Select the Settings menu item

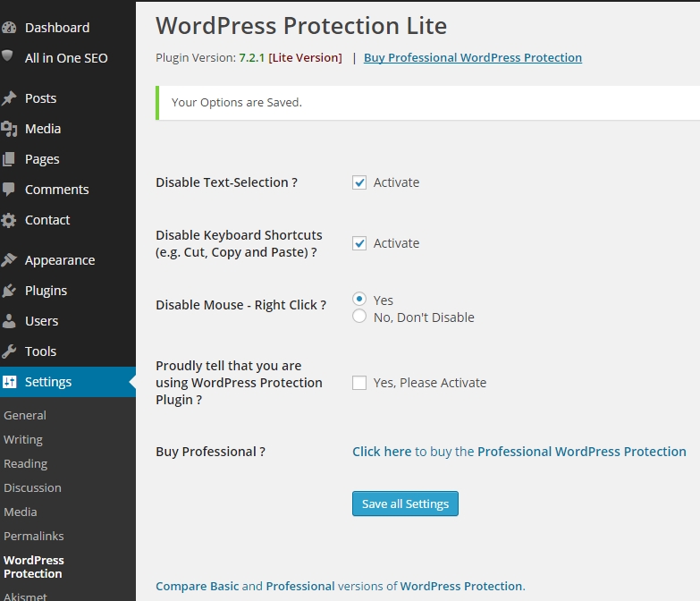(x=68, y=382)
